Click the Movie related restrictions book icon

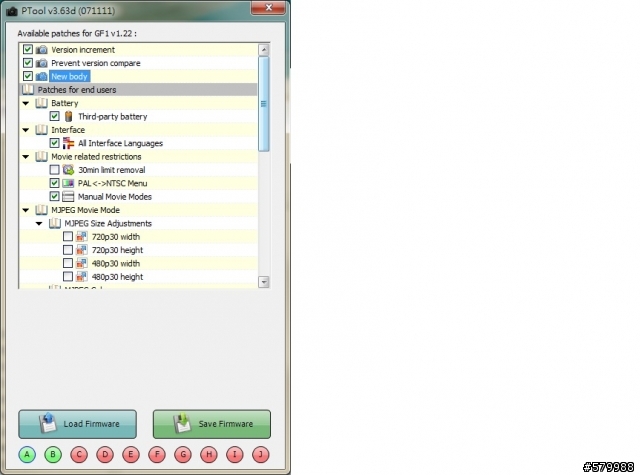41,157
